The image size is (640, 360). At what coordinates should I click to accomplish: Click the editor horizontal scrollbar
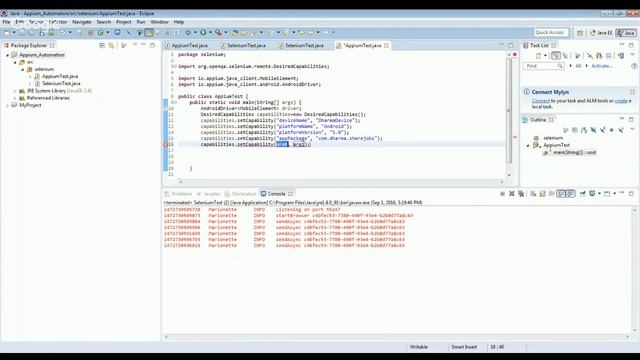click(341, 182)
